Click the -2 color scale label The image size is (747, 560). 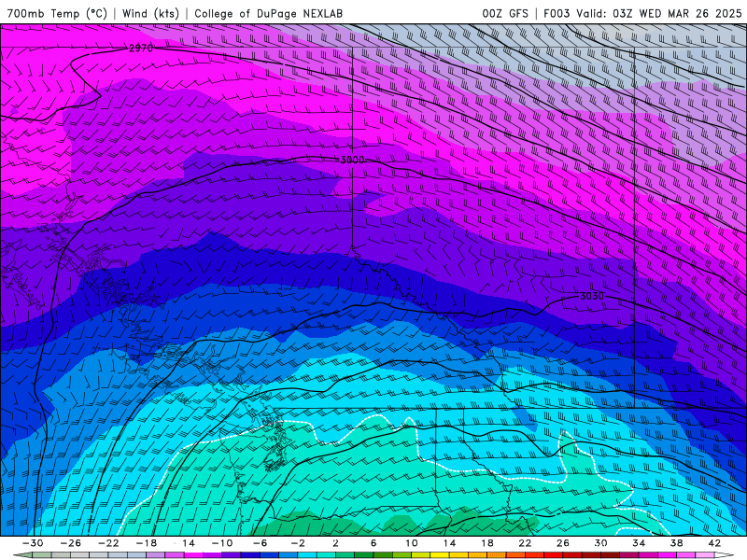click(298, 543)
